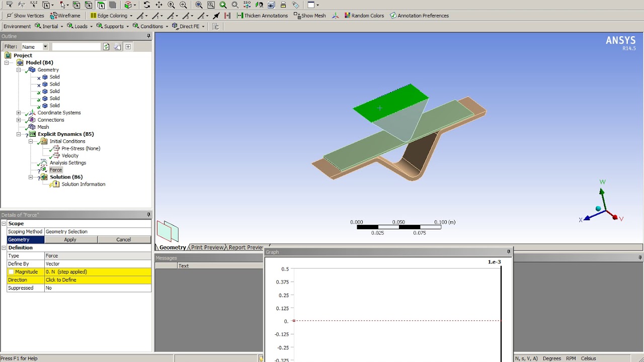Activate the Edge selection filter

click(x=89, y=5)
